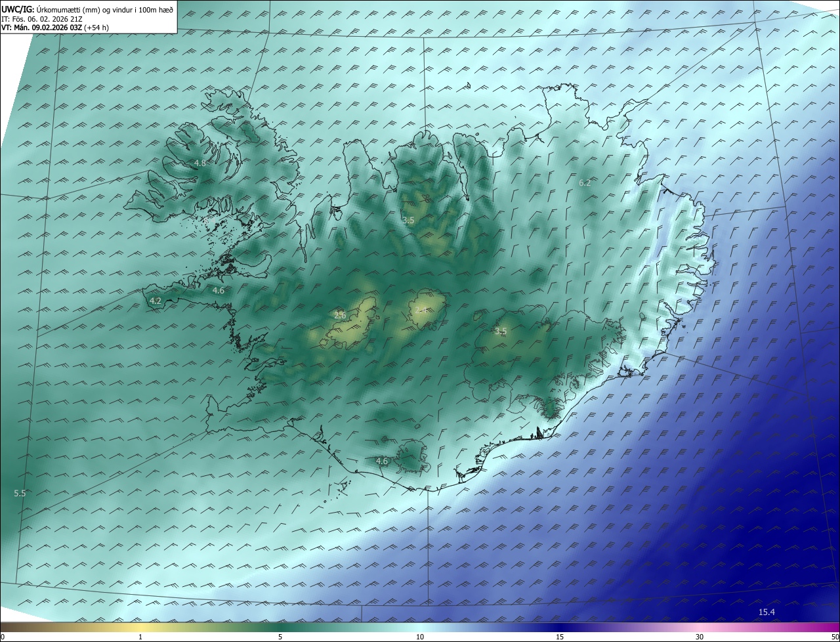The image size is (840, 642).
Task: Click the 2.6 value on the map
Action: 340,315
